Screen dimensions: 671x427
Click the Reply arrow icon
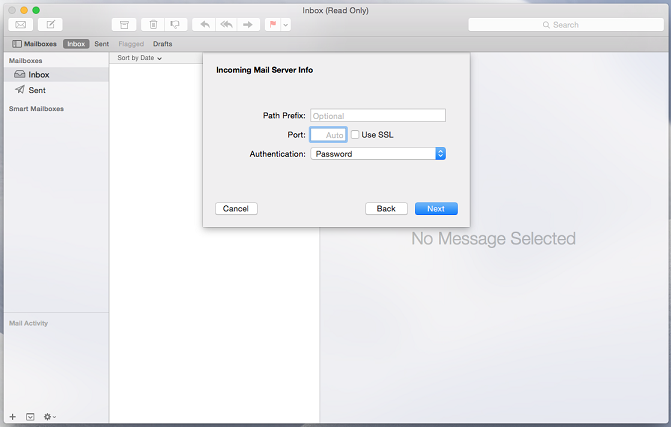coord(205,24)
